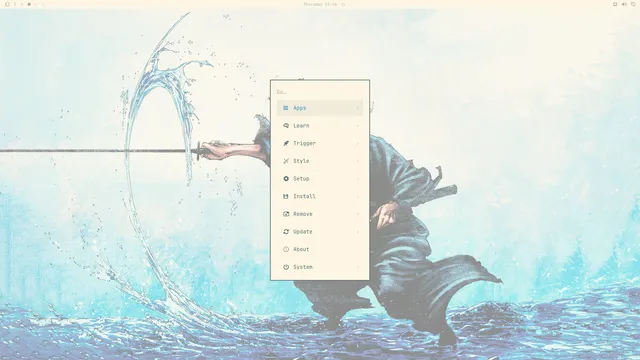Click the Update refresh-arrows icon
The height and width of the screenshot is (360, 640).
tap(286, 231)
